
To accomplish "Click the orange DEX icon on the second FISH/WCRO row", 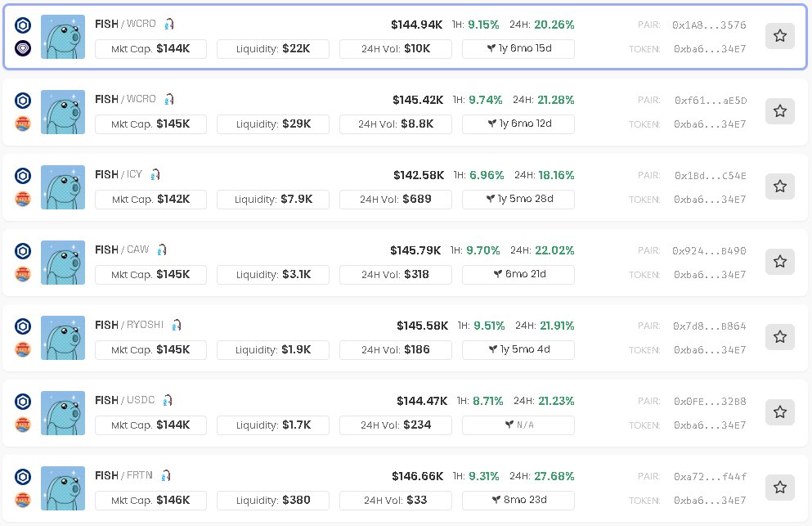I will [22, 124].
